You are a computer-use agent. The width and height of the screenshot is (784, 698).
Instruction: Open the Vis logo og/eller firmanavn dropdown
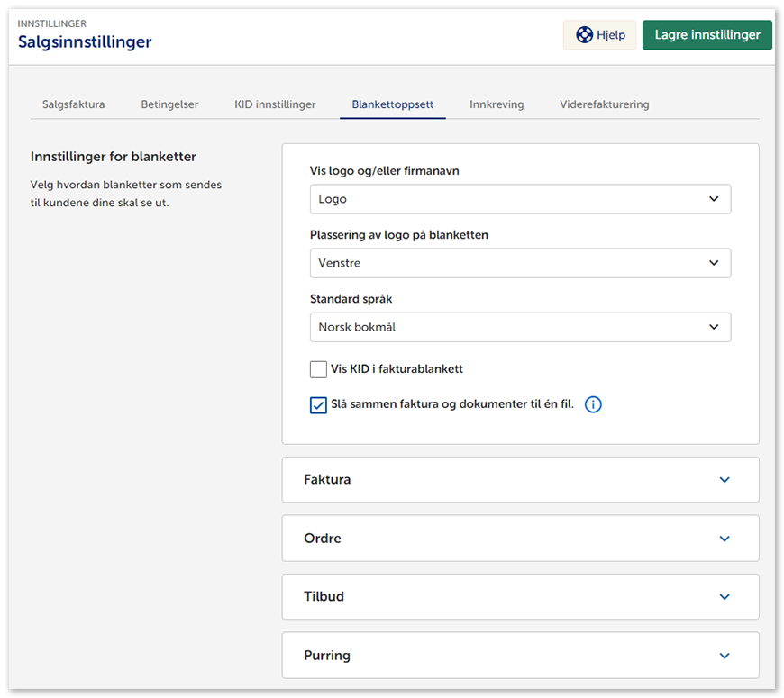click(520, 199)
